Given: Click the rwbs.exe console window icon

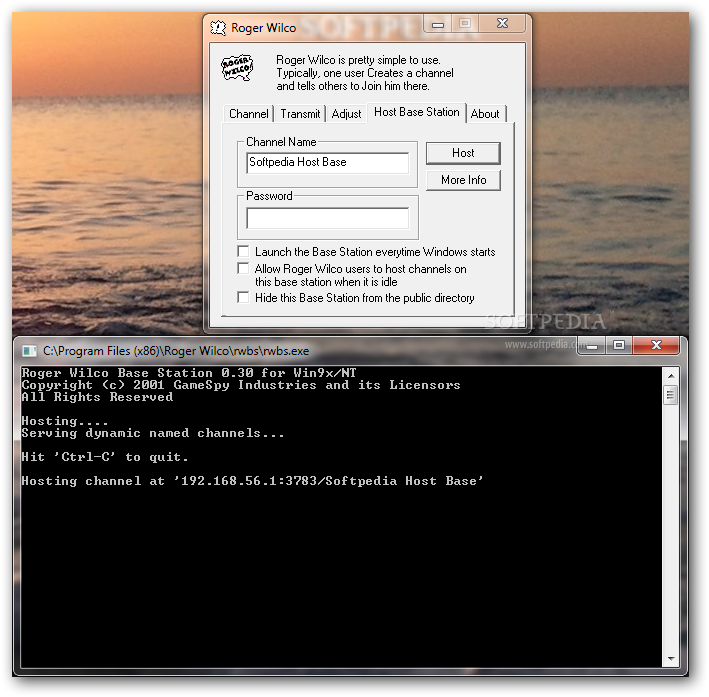Looking at the screenshot, I should [x=29, y=351].
